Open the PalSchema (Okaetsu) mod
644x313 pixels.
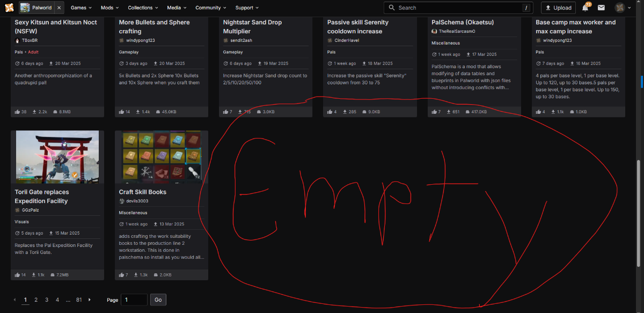coord(463,23)
